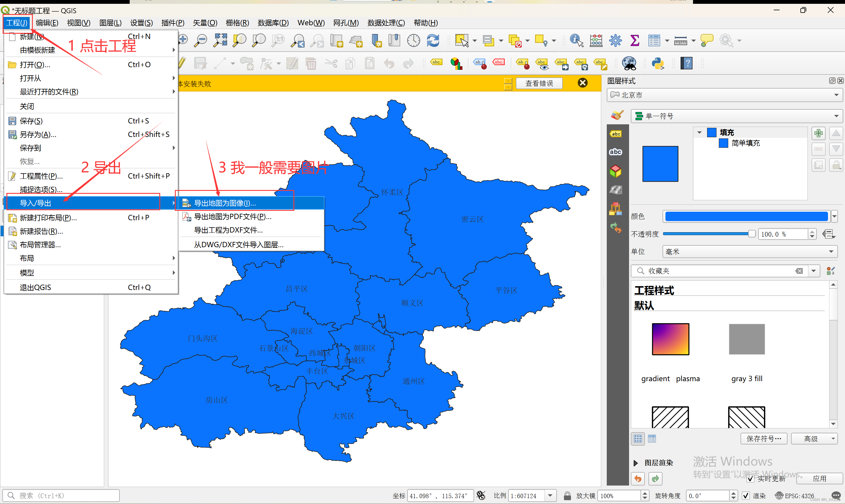Image resolution: width=845 pixels, height=504 pixels.
Task: Open the identify features tool
Action: point(576,40)
